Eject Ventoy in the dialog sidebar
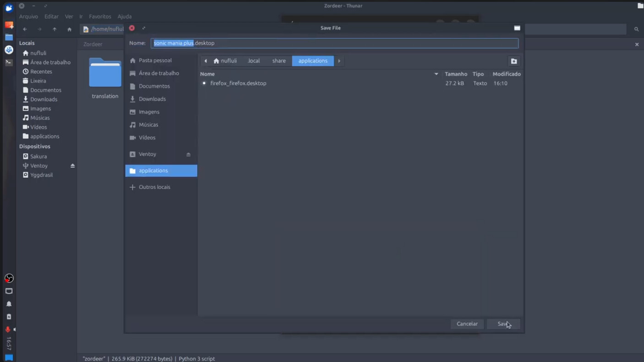 pyautogui.click(x=188, y=154)
